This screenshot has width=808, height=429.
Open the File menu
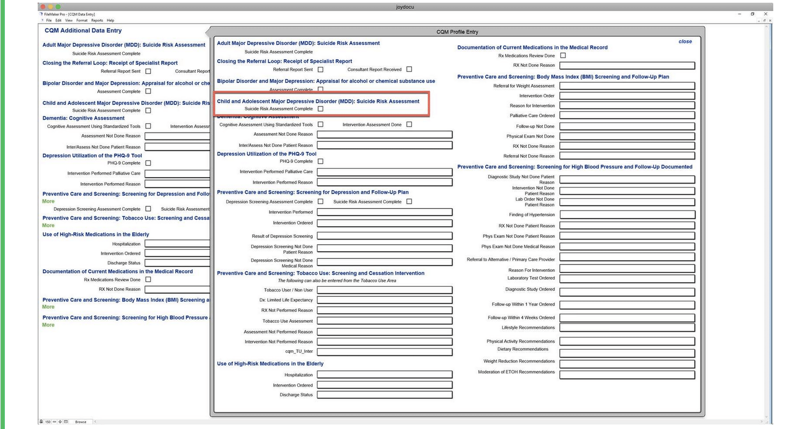click(x=48, y=20)
